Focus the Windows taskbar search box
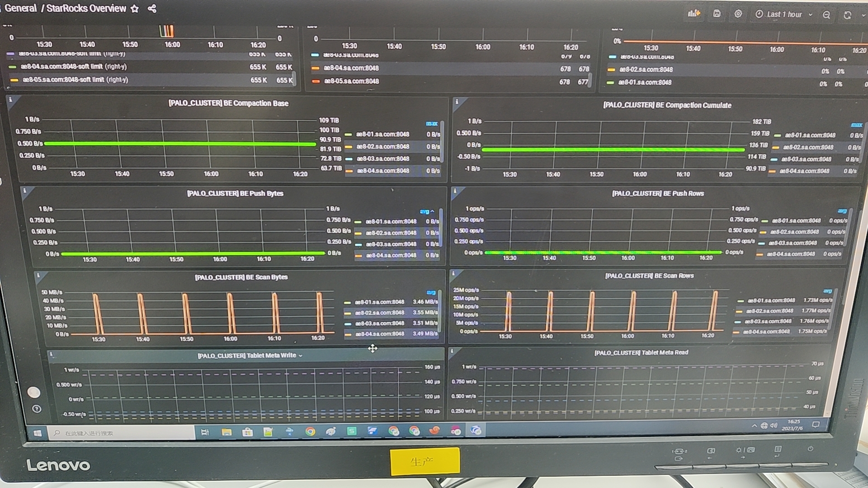The width and height of the screenshot is (868, 488). 122,432
